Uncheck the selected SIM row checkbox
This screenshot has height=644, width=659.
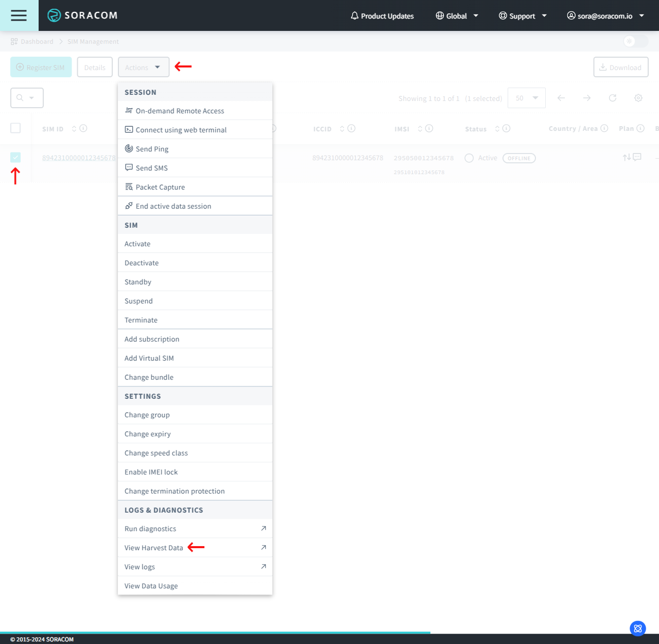point(15,158)
